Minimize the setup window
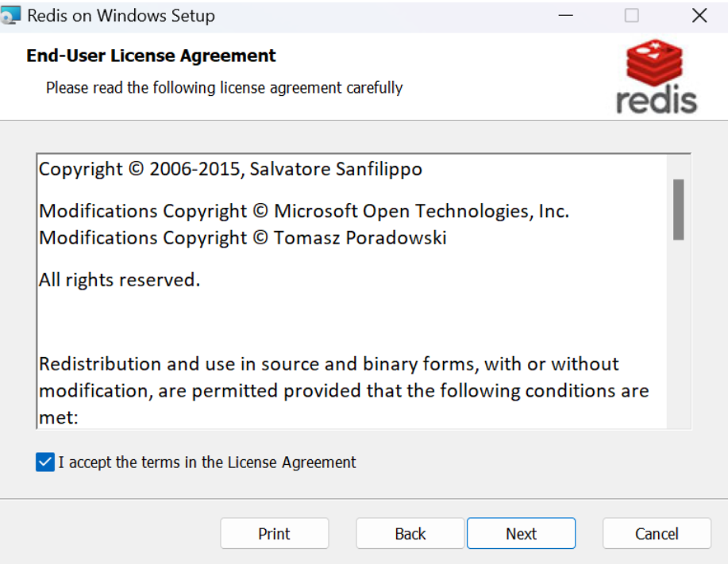728x564 pixels. tap(565, 15)
